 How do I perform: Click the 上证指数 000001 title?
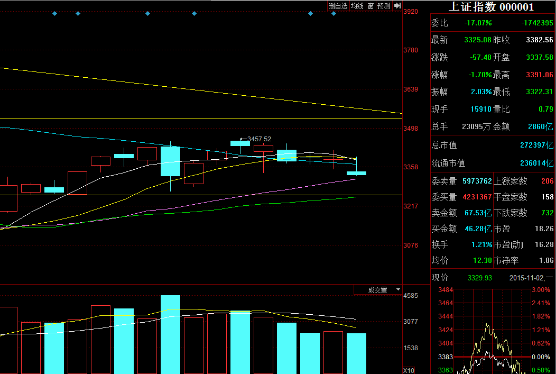(491, 7)
